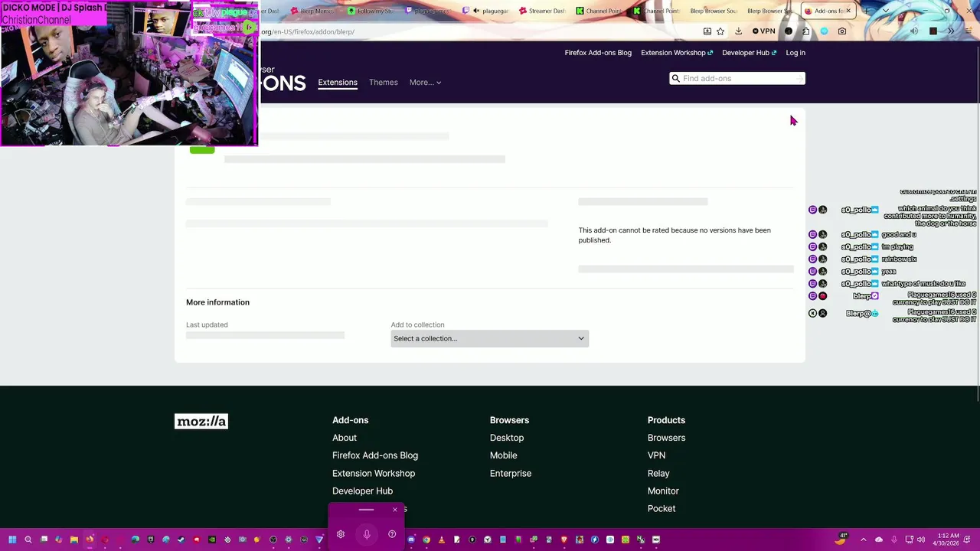This screenshot has width=980, height=551.
Task: Open footer Firefox Add-ons Blog link
Action: point(375,455)
